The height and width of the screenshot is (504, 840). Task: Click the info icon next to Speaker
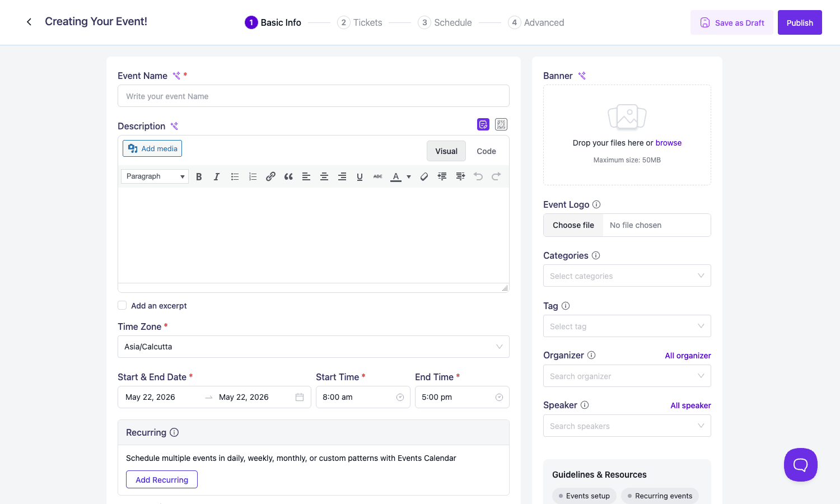click(x=585, y=405)
